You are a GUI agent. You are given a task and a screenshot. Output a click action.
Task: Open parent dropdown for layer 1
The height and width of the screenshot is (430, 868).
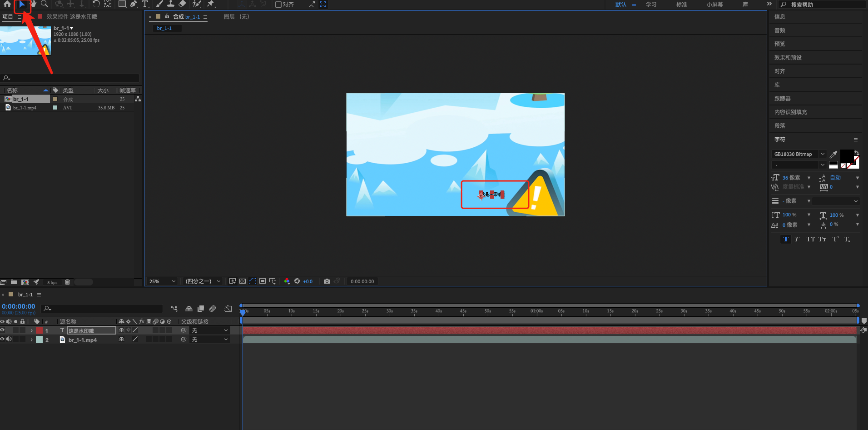tap(209, 330)
